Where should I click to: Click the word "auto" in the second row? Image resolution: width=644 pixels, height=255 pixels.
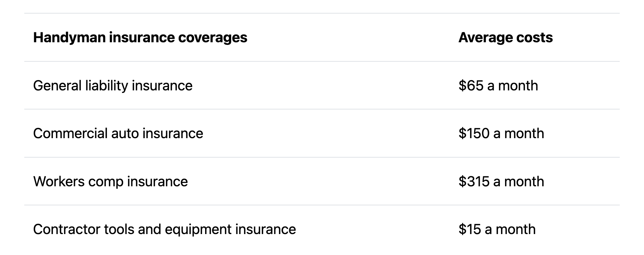[x=125, y=133]
